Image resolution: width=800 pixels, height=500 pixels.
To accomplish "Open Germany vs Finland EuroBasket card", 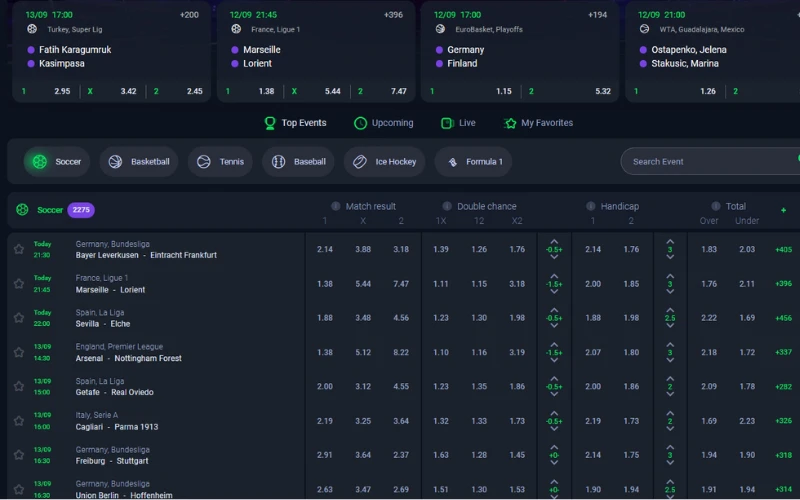I will coord(520,51).
